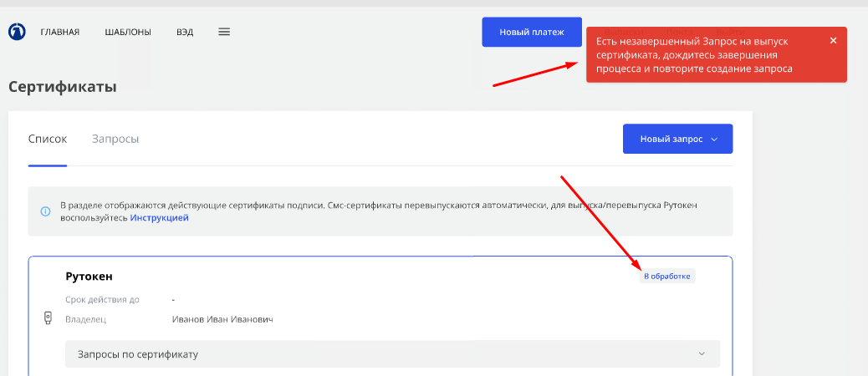
Task: Click the Рутокен certificate title
Action: [x=89, y=276]
